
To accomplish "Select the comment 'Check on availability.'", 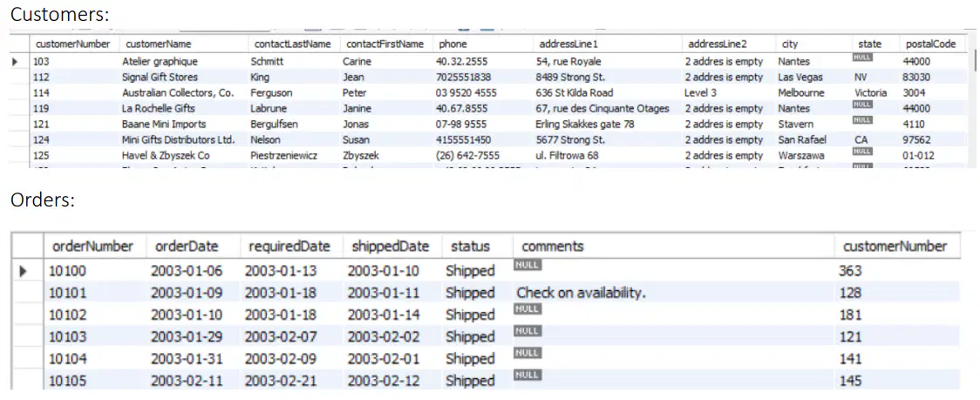I will point(581,293).
